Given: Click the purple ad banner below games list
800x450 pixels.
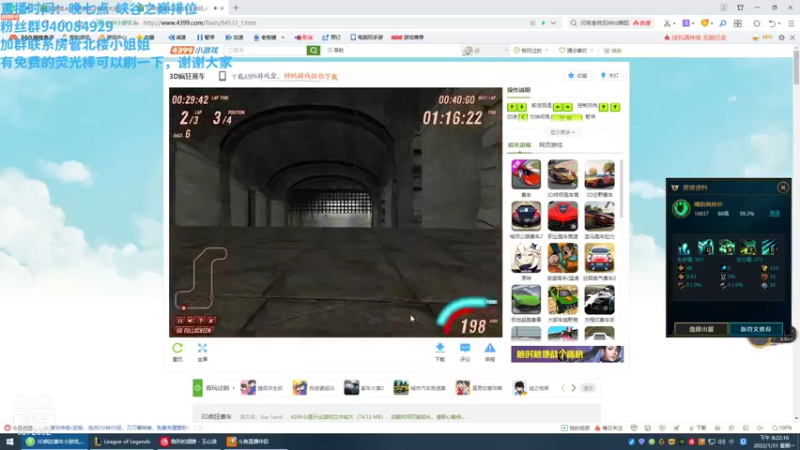Looking at the screenshot, I should 567,354.
